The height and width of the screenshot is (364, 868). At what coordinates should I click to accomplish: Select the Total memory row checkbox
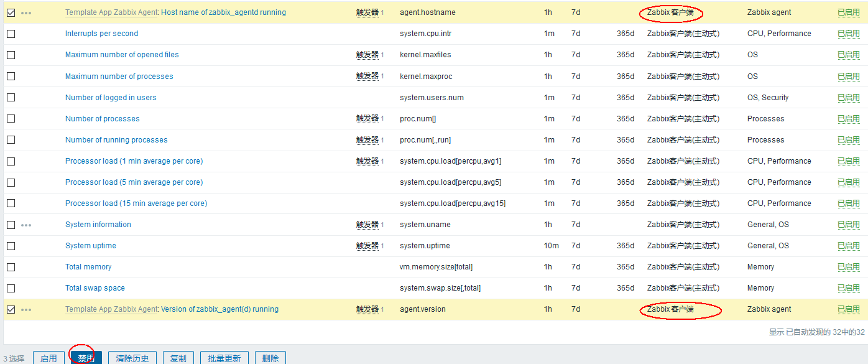(11, 266)
